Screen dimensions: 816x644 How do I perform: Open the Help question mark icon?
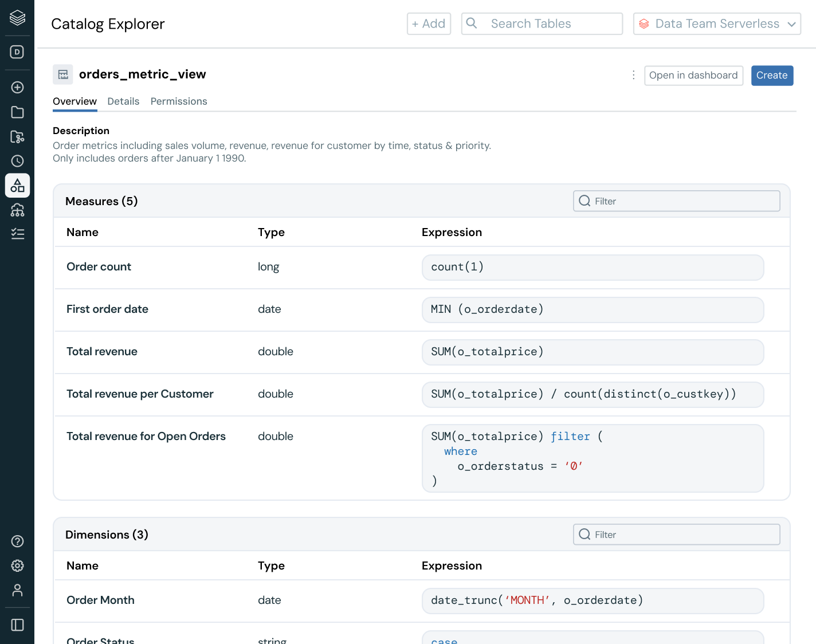click(x=17, y=541)
